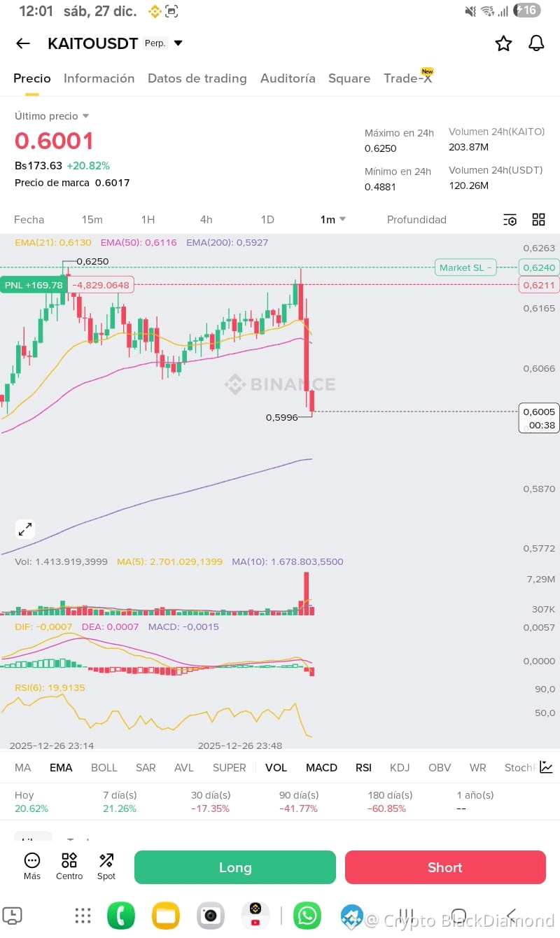The width and height of the screenshot is (560, 938).
Task: Tap EMA(200) legend value
Action: (x=227, y=242)
